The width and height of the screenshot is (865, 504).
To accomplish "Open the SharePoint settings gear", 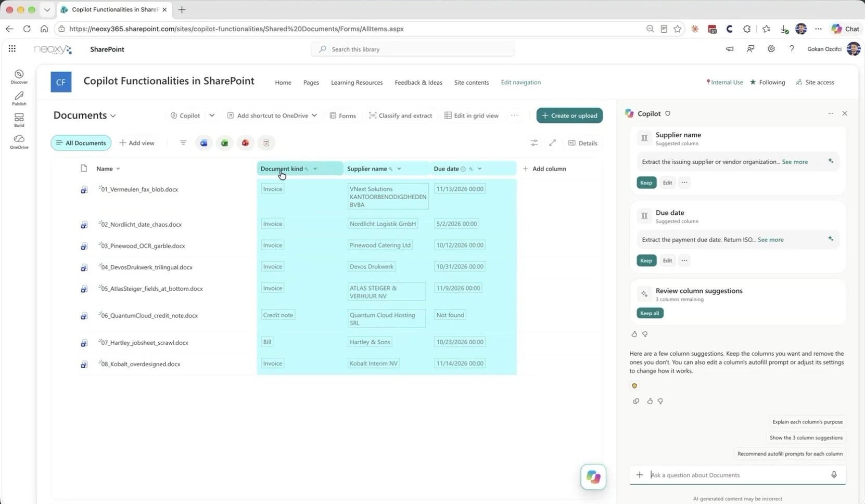I will 771,49.
